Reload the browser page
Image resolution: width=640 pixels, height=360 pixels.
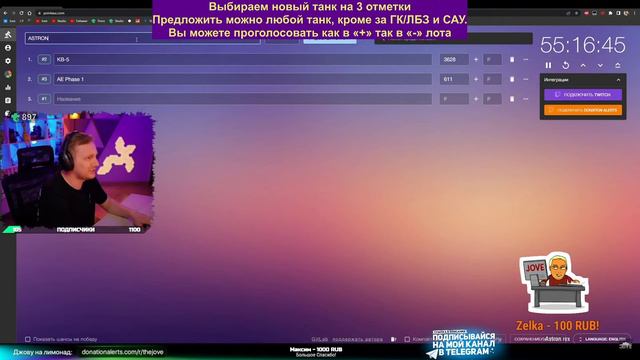click(21, 13)
